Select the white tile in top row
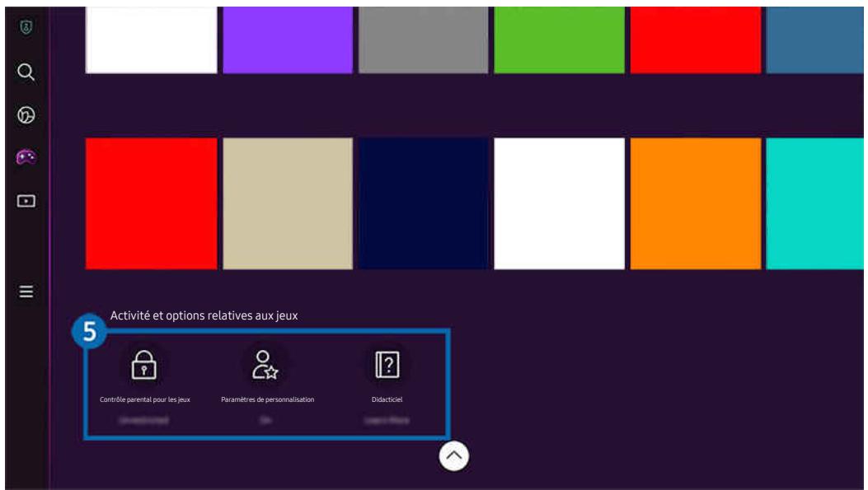 (x=151, y=40)
